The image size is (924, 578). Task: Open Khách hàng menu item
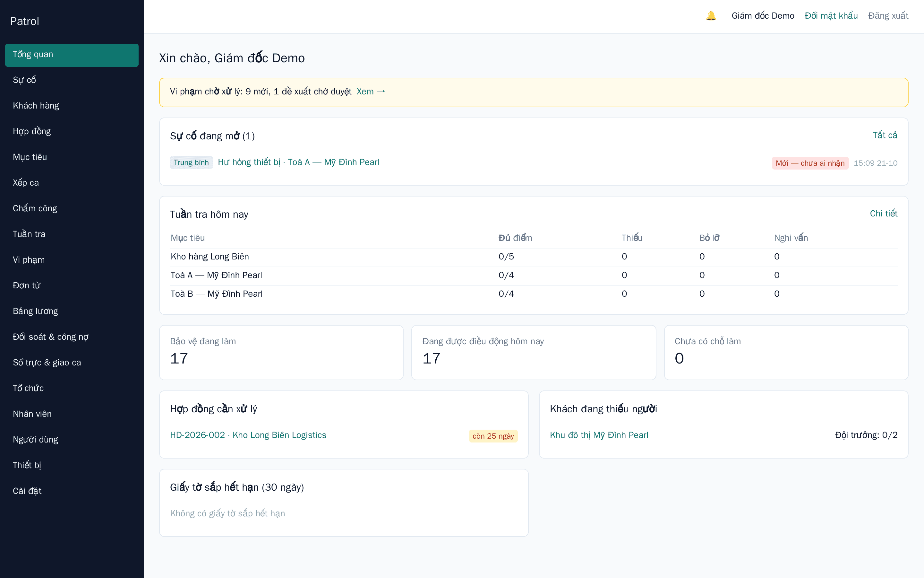[x=72, y=106]
